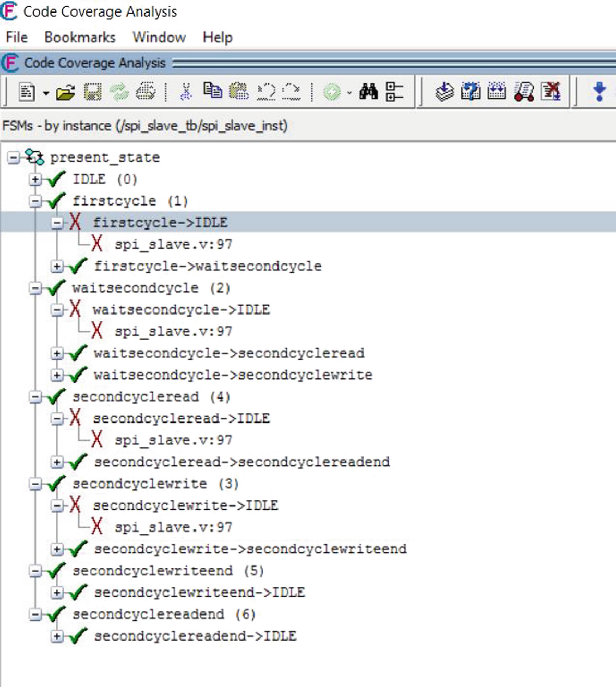Click the Find binoculars icon

point(368,92)
